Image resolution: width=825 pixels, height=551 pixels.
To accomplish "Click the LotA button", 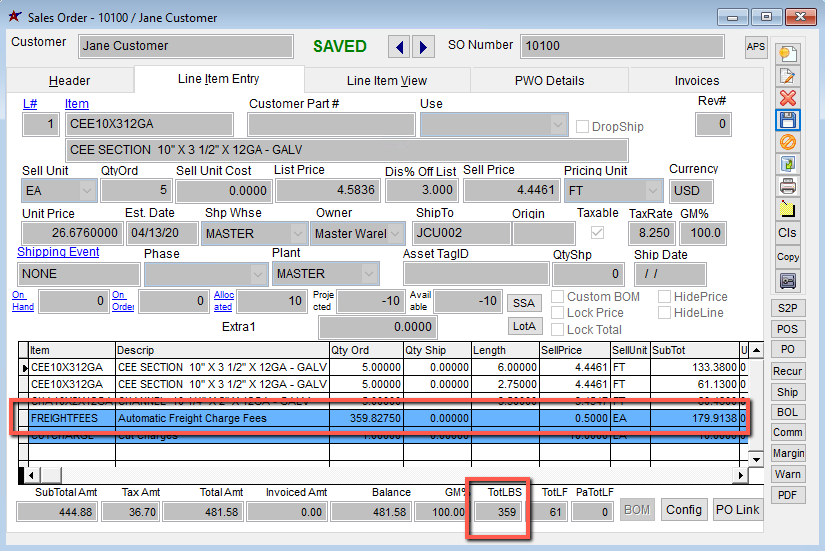I will coord(524,326).
